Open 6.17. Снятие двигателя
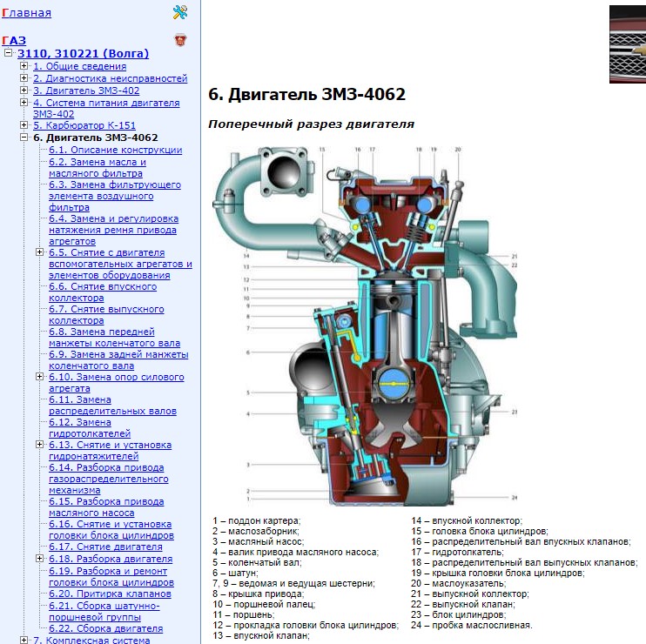Image resolution: width=646 pixels, height=644 pixels. click(105, 547)
